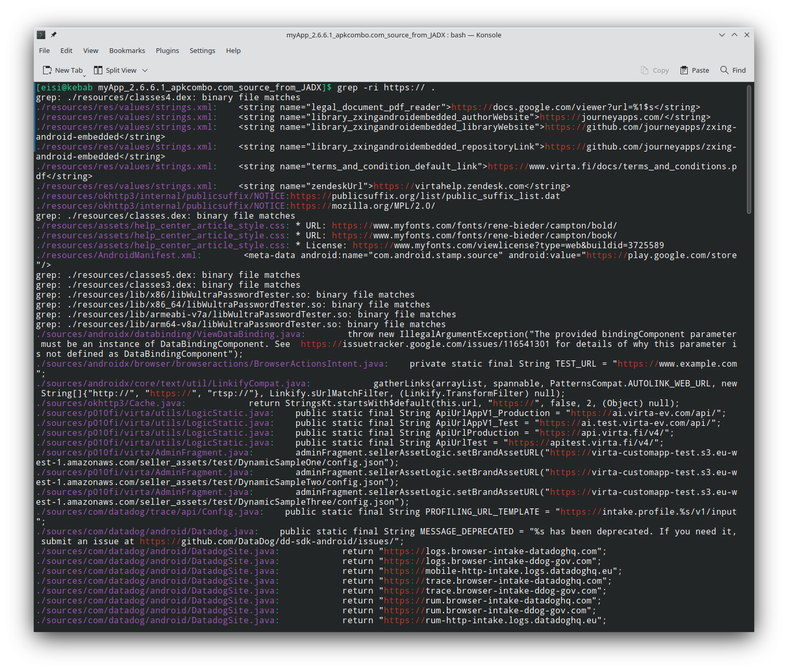Click the Split View icon

[x=98, y=70]
